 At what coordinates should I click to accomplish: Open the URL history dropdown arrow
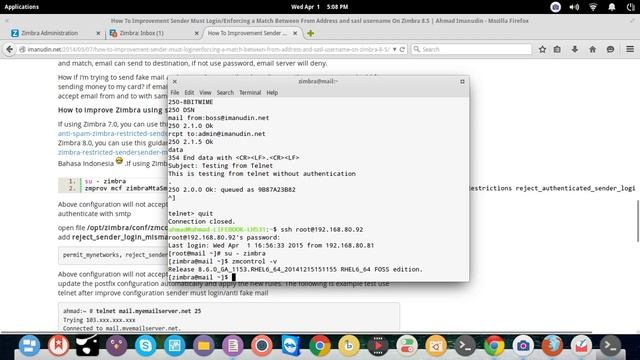(x=394, y=49)
